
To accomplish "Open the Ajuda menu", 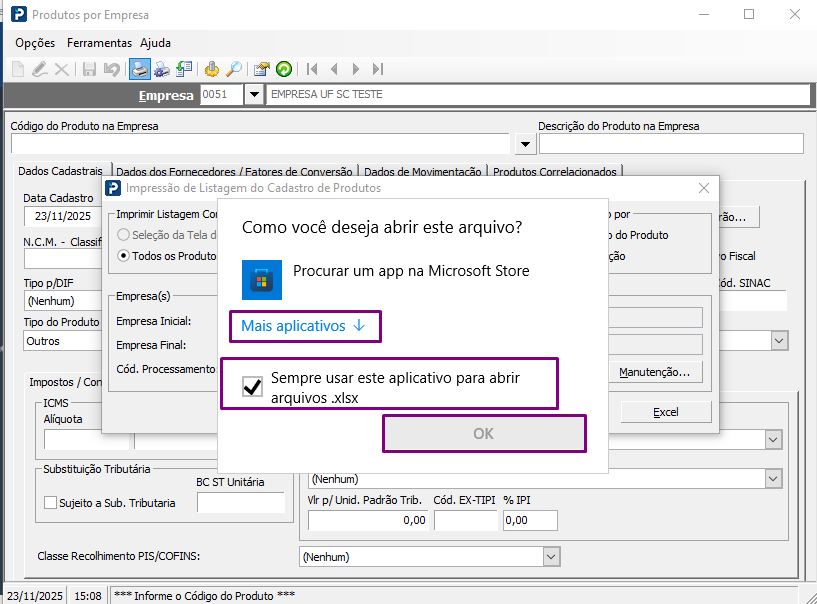I will (x=155, y=43).
